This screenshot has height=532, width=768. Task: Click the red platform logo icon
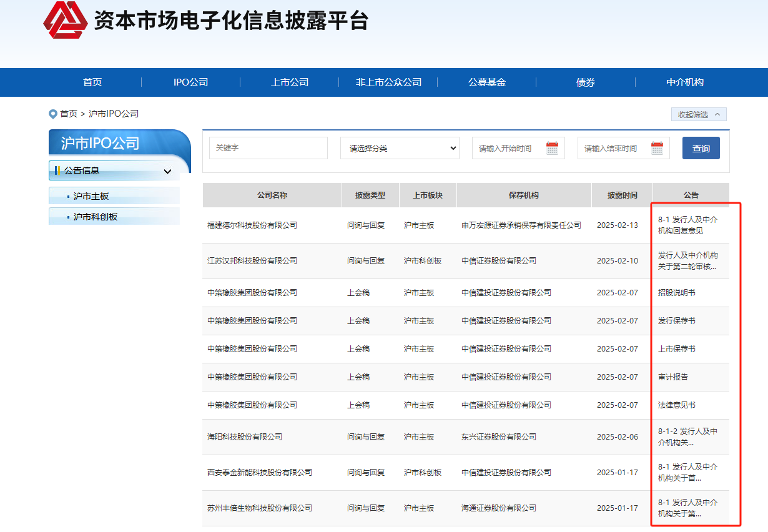click(66, 20)
